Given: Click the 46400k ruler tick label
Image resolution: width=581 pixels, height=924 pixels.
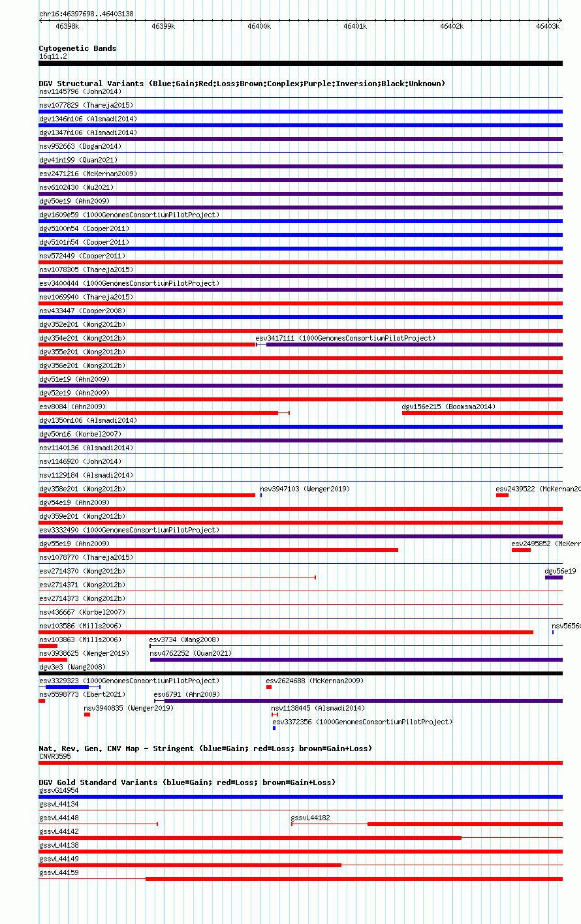Looking at the screenshot, I should [259, 26].
